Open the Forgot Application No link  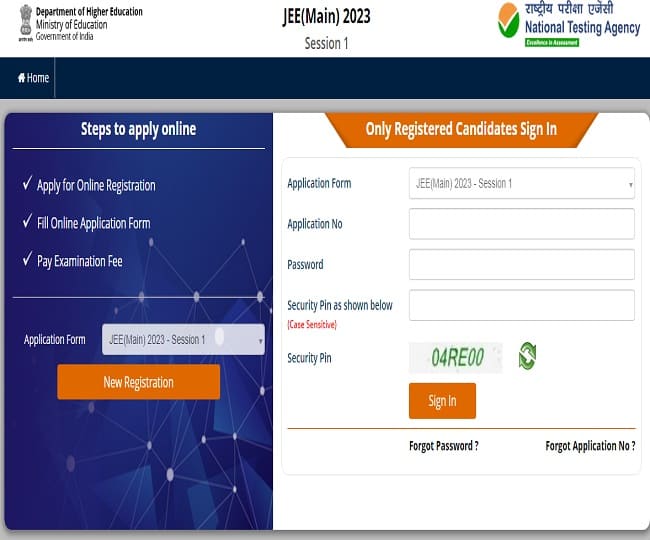click(x=590, y=446)
